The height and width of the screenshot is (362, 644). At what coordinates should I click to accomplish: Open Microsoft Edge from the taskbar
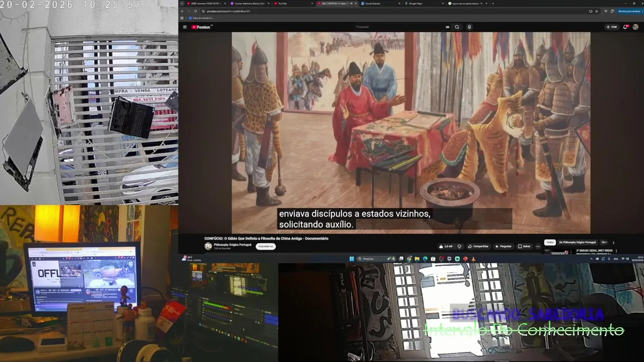425,259
